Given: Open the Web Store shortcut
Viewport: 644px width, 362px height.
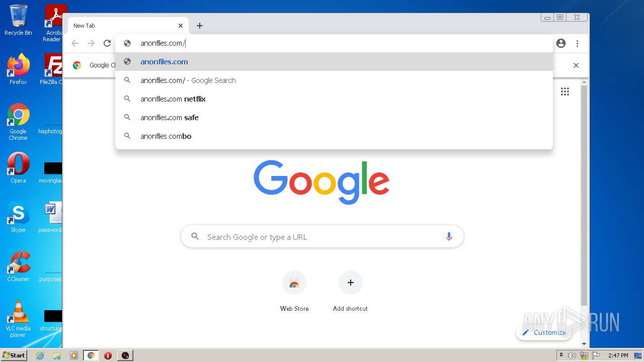Looking at the screenshot, I should pos(294,292).
